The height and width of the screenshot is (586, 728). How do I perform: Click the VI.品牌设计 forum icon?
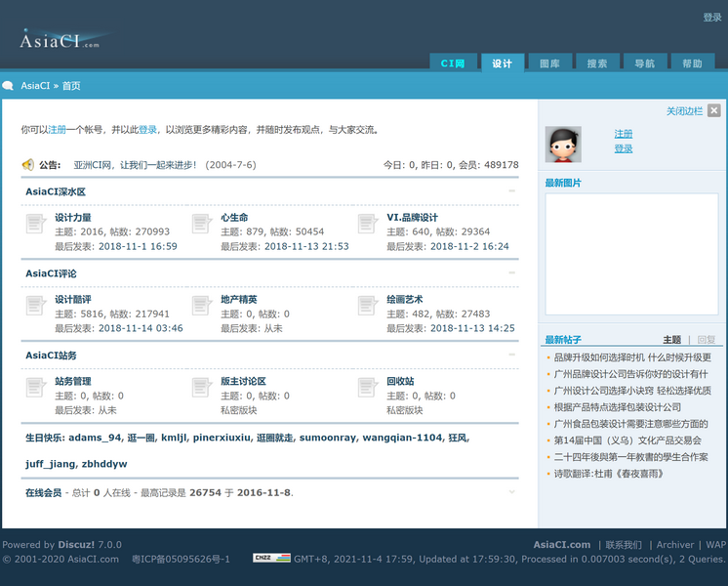coord(368,225)
